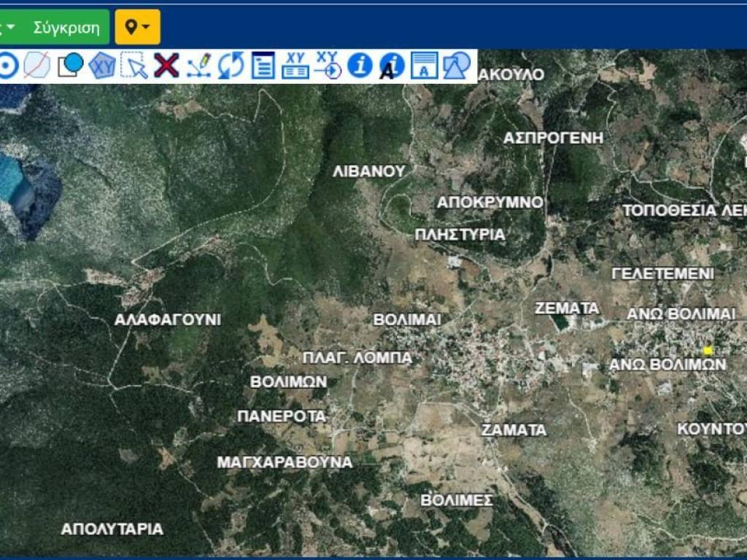Image resolution: width=747 pixels, height=560 pixels.
Task: Select the edit vertices pencil tool
Action: (x=198, y=66)
